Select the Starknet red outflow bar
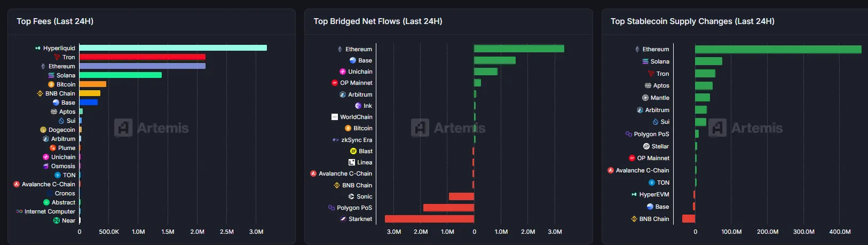The height and width of the screenshot is (245, 868). (x=429, y=219)
